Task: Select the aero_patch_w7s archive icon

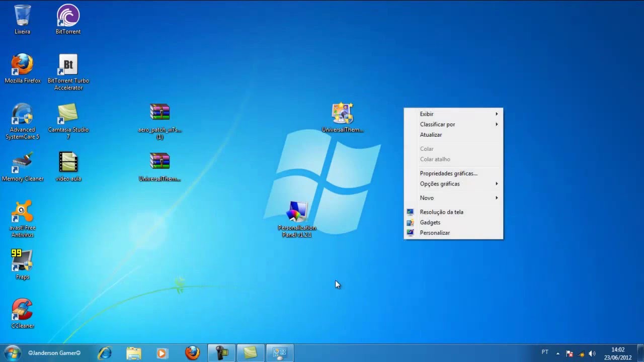Action: point(159,122)
